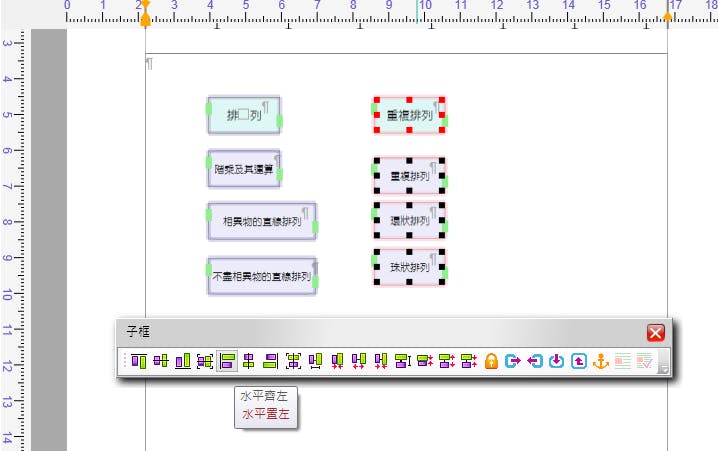The width and height of the screenshot is (718, 451).
Task: Click the align bottom edges icon
Action: click(x=183, y=361)
